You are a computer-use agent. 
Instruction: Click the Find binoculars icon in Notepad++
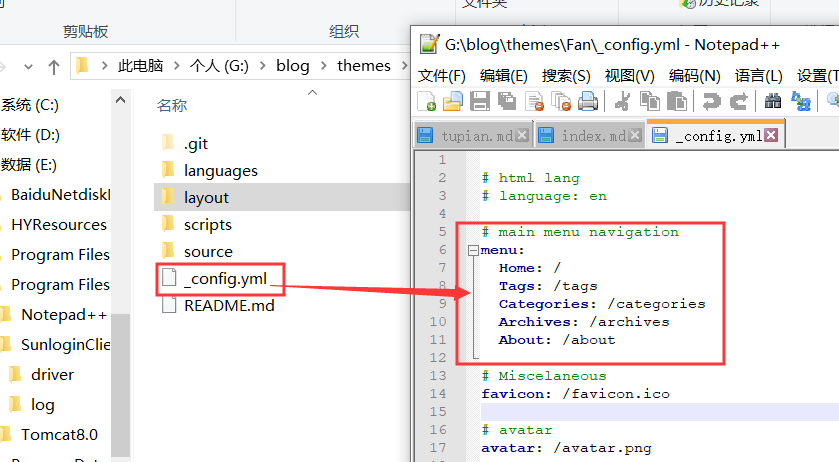(773, 101)
